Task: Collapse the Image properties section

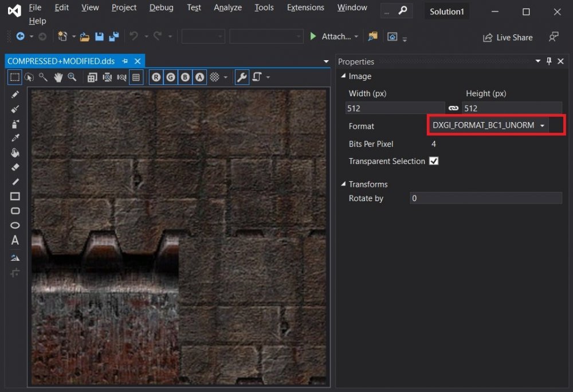Action: click(343, 76)
